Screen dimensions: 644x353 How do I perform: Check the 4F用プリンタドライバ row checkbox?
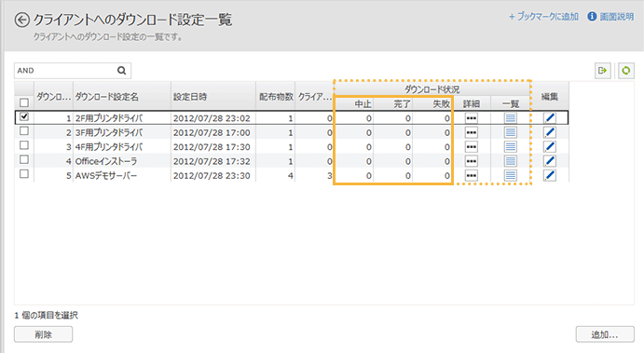[24, 145]
